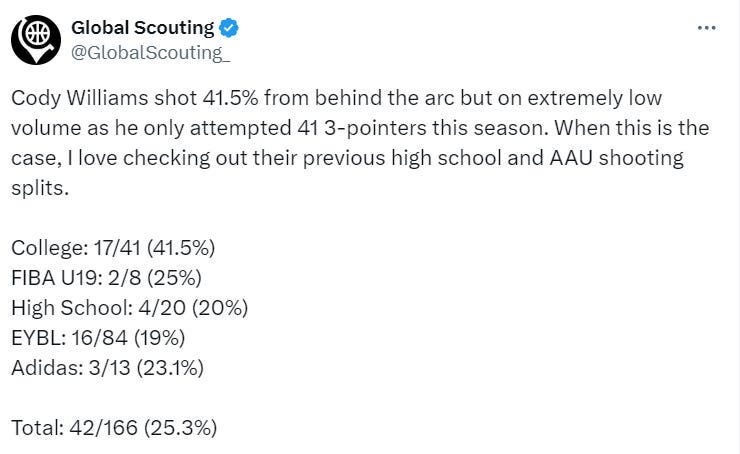Image resolution: width=740 pixels, height=454 pixels.
Task: Click the Global Scouting display name
Action: point(143,28)
